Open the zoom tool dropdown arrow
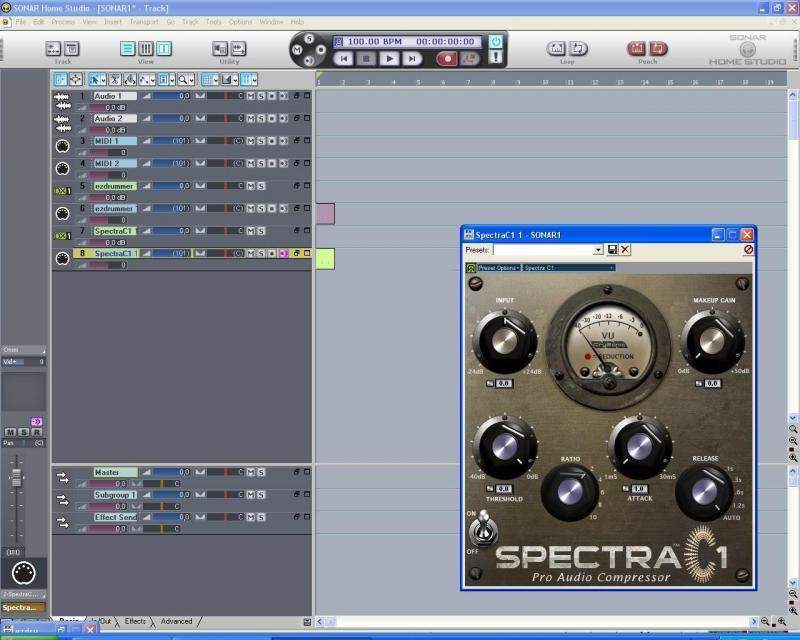This screenshot has width=800, height=640. click(191, 79)
